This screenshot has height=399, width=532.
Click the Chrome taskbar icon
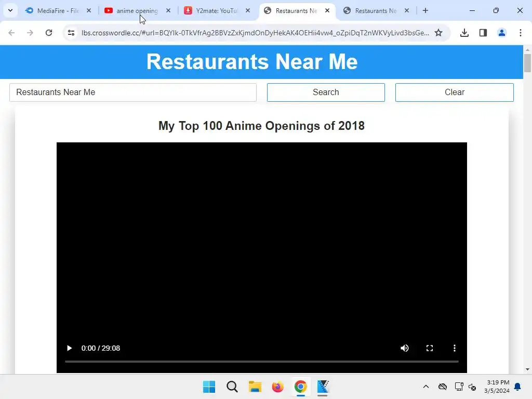(301, 387)
